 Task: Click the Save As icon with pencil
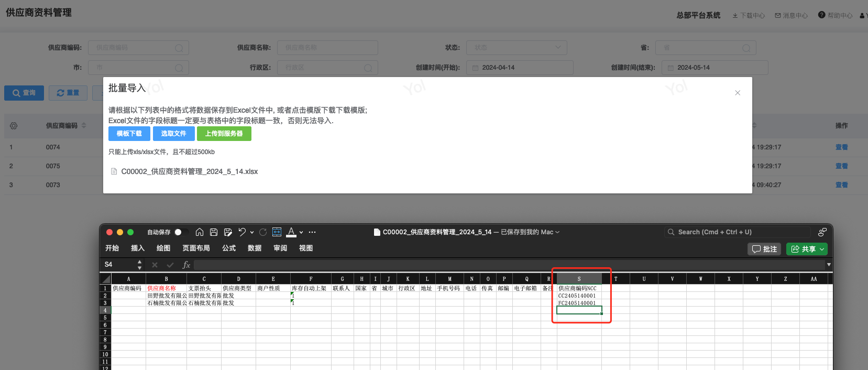click(228, 232)
